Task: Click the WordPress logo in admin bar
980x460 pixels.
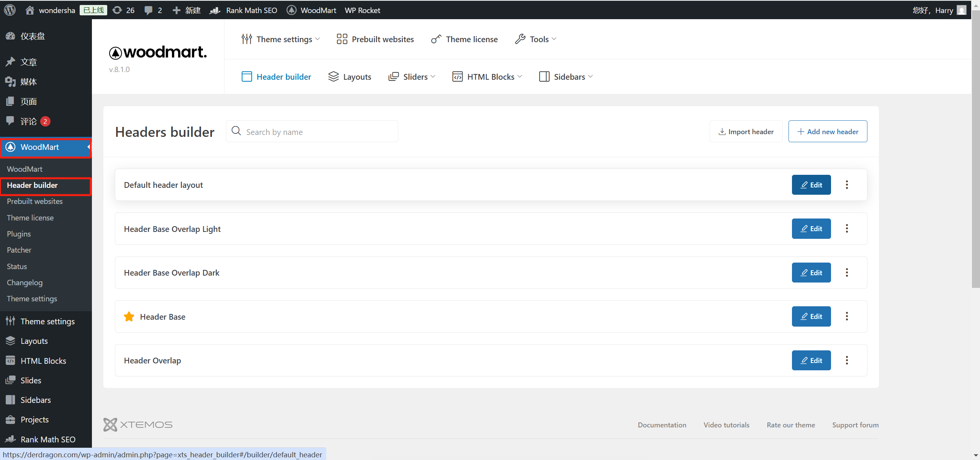Action: tap(10, 10)
